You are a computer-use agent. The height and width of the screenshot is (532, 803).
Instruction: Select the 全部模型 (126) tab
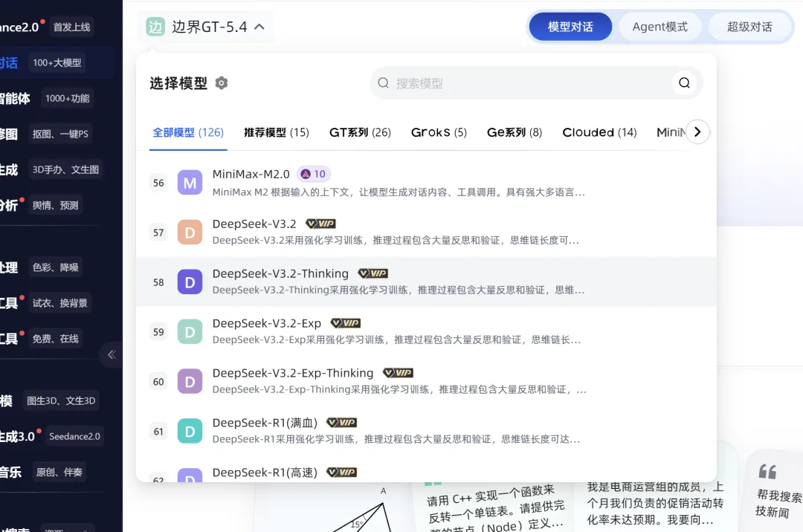click(x=188, y=132)
